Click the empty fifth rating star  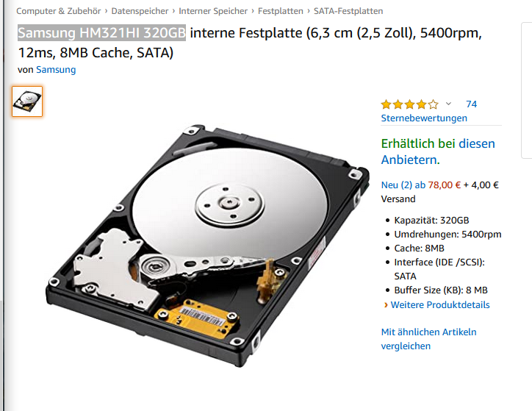click(x=434, y=104)
